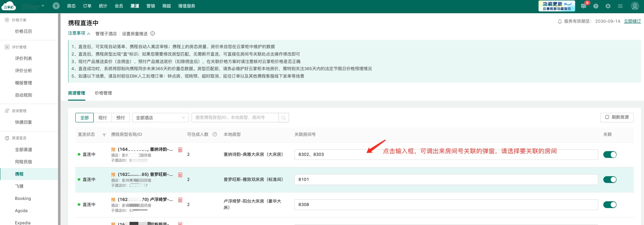Screen dimensions: 644x225
Task: Open Booking in the sidebar
Action: click(23, 199)
